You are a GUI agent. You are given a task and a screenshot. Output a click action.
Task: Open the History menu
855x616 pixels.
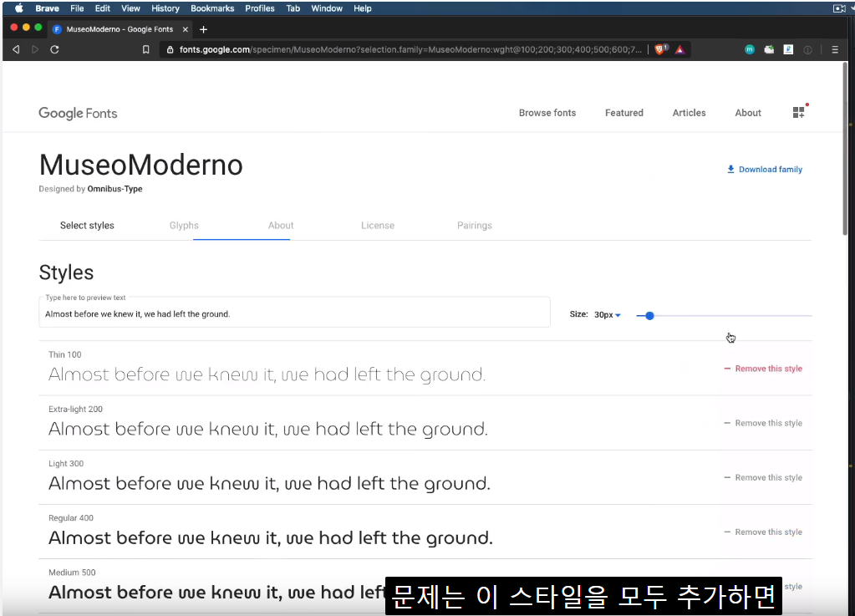tap(165, 8)
